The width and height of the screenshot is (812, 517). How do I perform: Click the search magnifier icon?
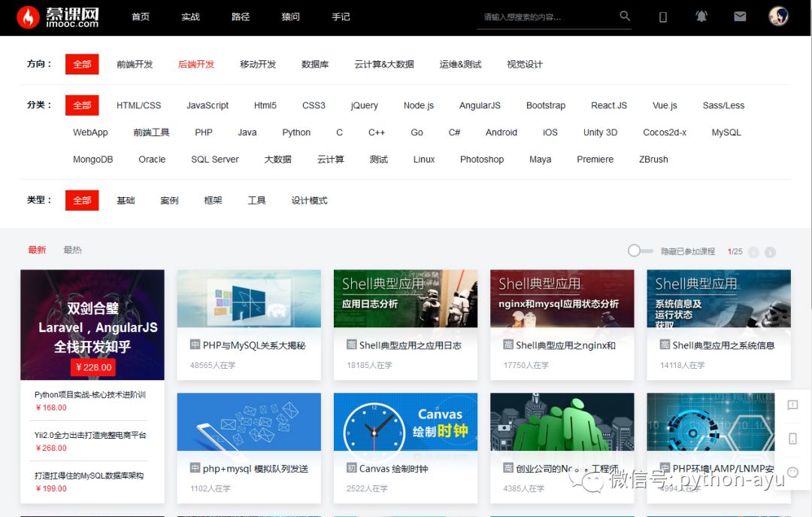pyautogui.click(x=625, y=16)
